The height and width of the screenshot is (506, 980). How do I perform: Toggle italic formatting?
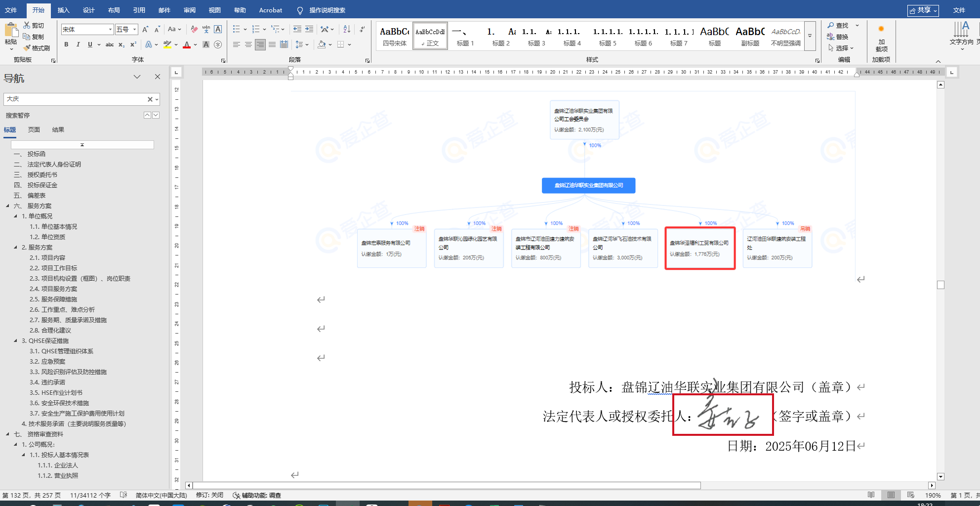[x=78, y=44]
